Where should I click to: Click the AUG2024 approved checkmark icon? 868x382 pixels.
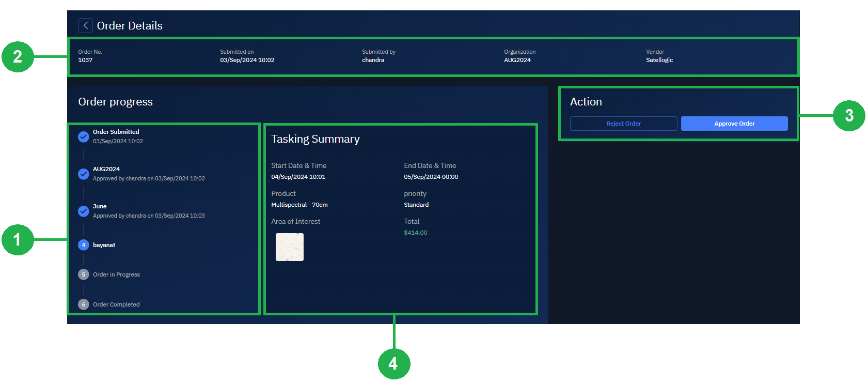pos(84,174)
